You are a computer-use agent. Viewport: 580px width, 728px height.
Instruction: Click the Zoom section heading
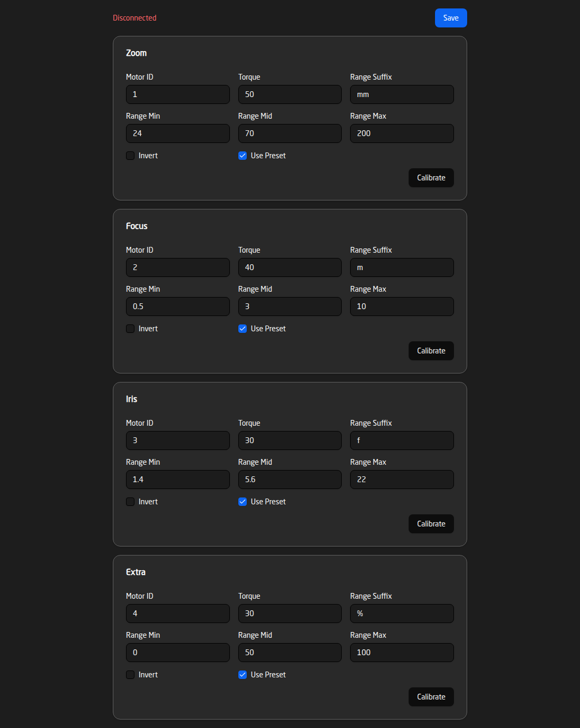pyautogui.click(x=136, y=53)
